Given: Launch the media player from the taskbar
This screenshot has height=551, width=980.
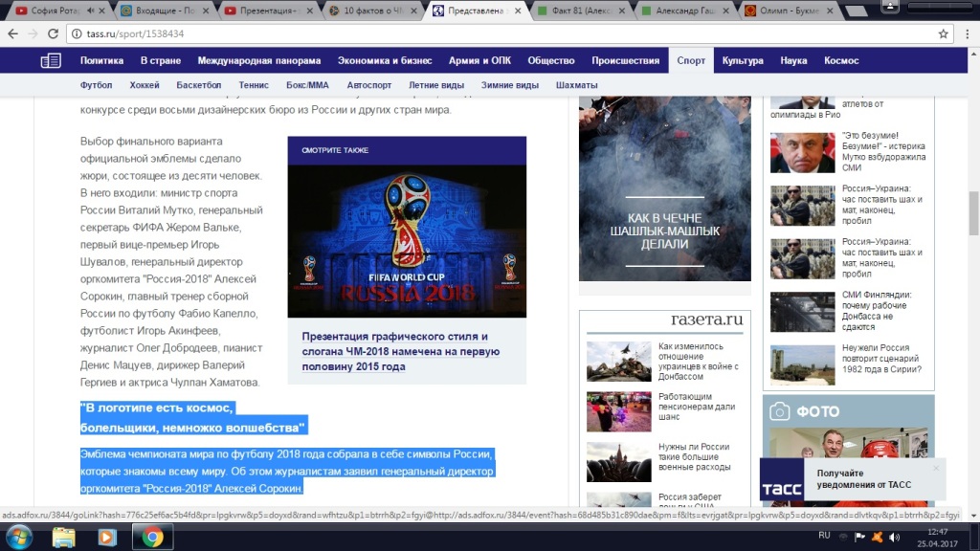Looking at the screenshot, I should click(x=106, y=537).
